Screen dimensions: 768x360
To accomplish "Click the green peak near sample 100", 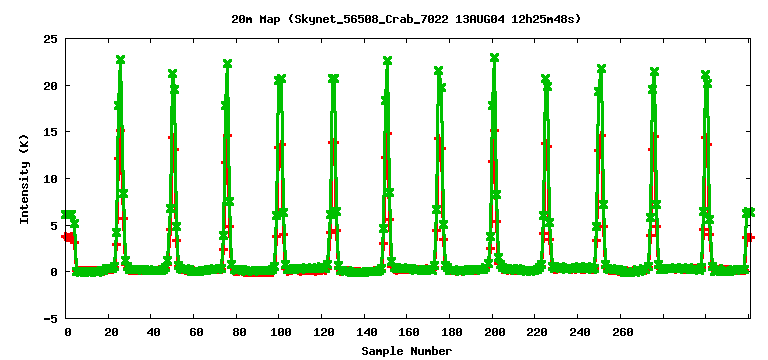I will 280,79.
